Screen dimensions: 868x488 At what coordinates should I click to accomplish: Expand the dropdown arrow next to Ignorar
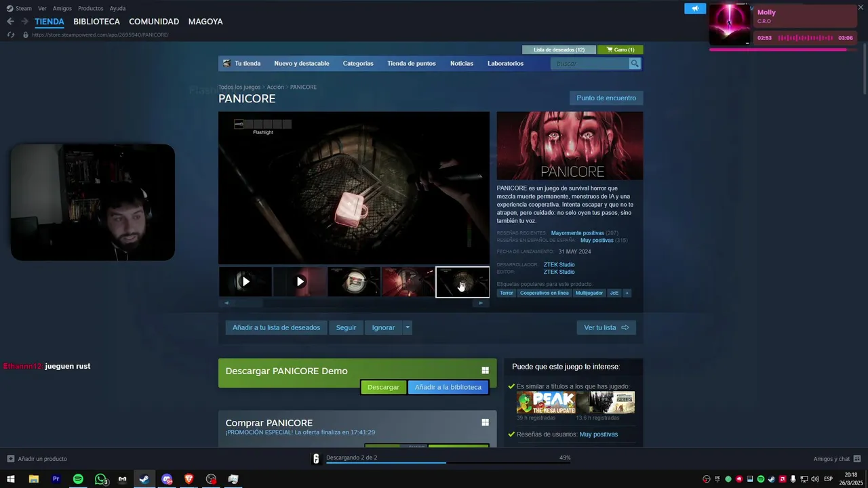pyautogui.click(x=407, y=327)
